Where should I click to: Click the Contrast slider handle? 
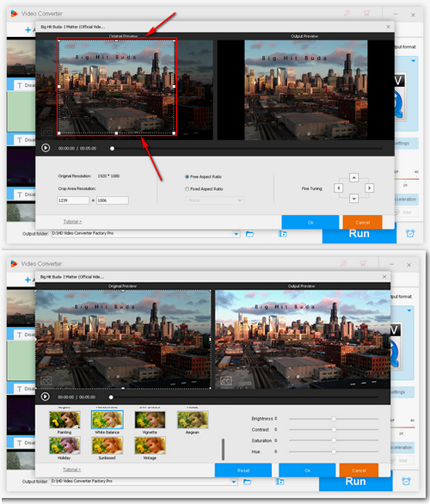(334, 429)
